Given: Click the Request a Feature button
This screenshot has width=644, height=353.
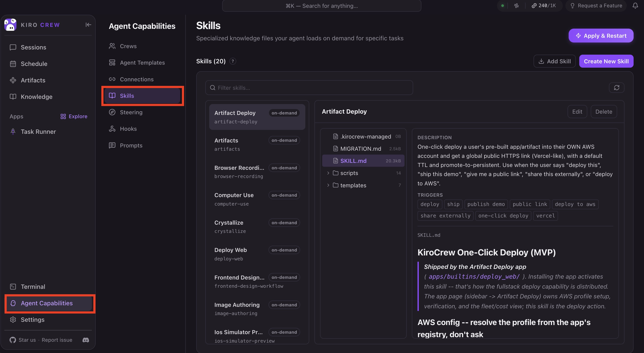Looking at the screenshot, I should 596,5.
